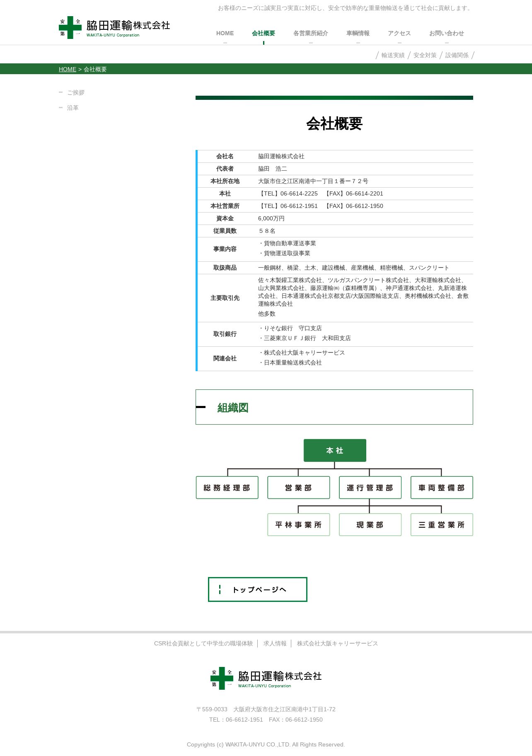This screenshot has height=756, width=532.
Task: Click the footer TEL：06-6612-1951 line
Action: pos(266,720)
